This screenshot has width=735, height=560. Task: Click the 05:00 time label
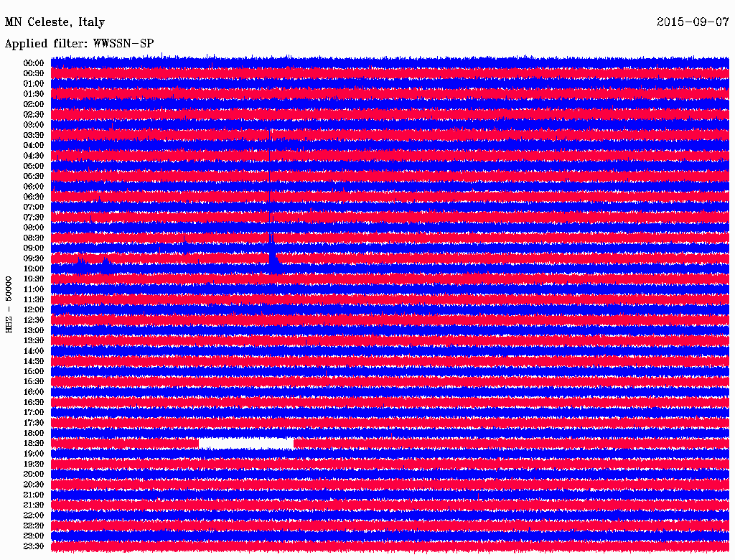(x=34, y=166)
